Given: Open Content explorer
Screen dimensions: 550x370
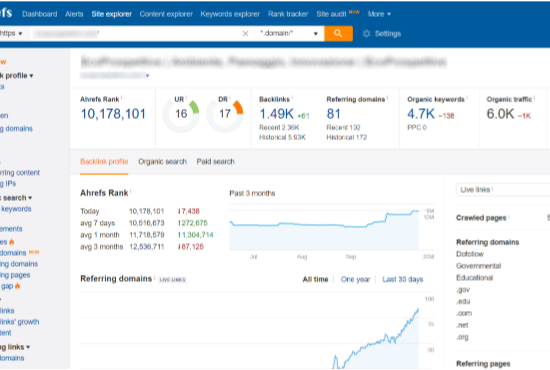Looking at the screenshot, I should pos(166,14).
